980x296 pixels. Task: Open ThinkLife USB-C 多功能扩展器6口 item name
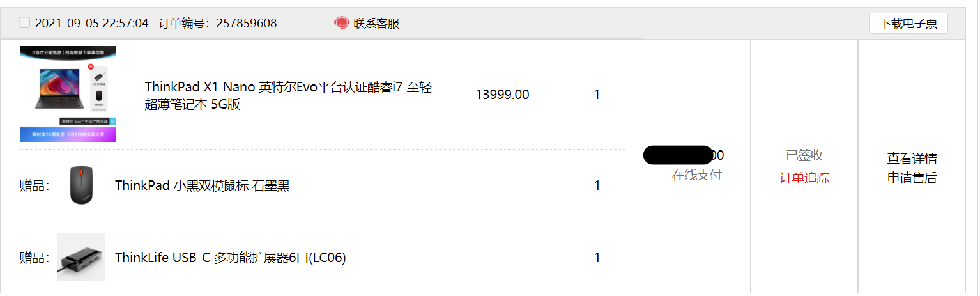click(x=231, y=258)
